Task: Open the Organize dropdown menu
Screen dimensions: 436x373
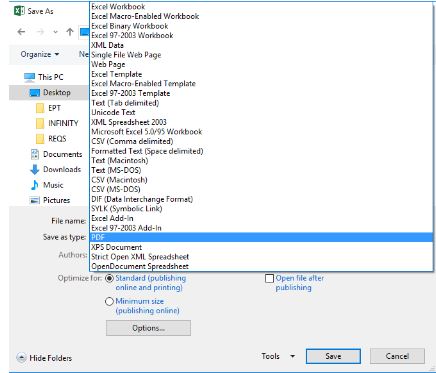Action: (x=40, y=54)
